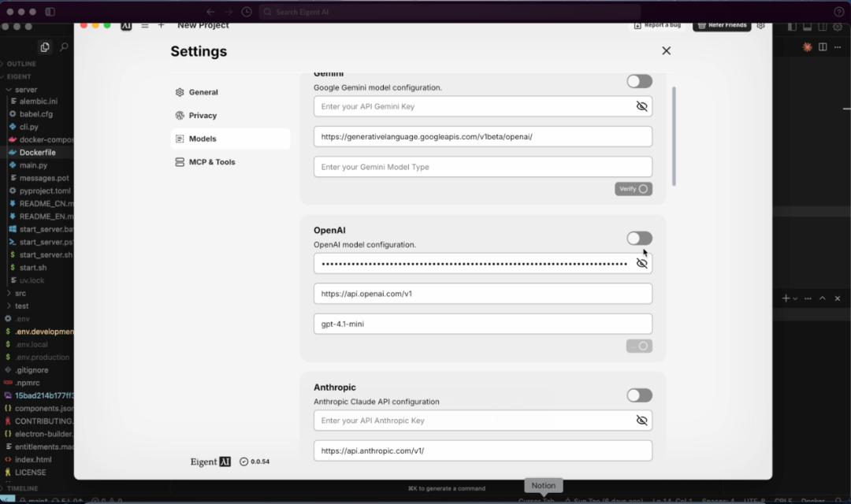Maximize terminal panel with up chevron
The height and width of the screenshot is (504, 851).
coord(822,298)
